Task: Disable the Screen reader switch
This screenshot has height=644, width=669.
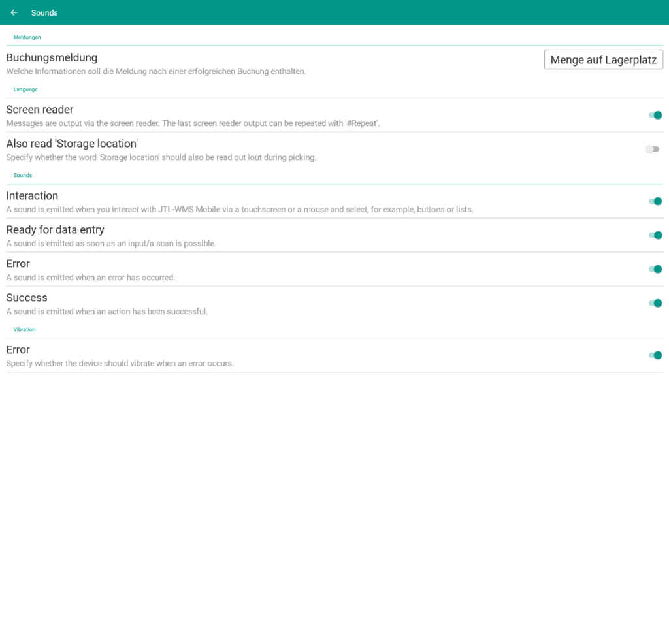Action: pos(655,115)
